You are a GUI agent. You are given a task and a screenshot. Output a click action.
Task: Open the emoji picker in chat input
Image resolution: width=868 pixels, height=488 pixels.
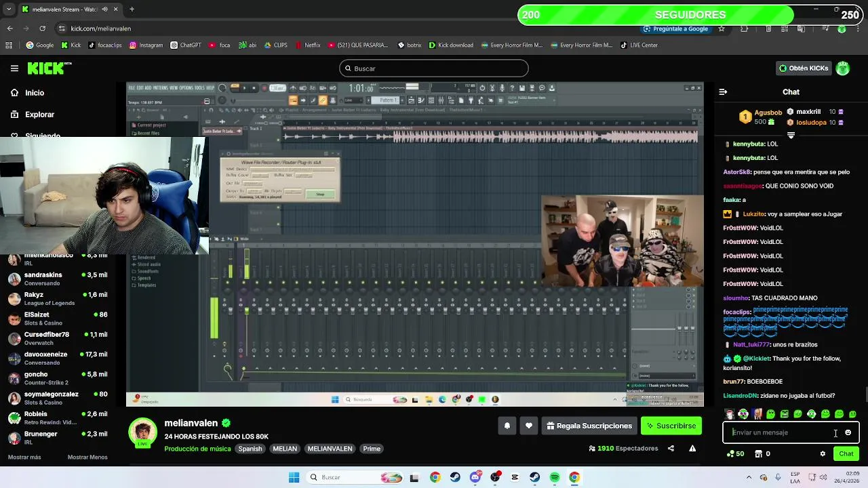(x=848, y=432)
